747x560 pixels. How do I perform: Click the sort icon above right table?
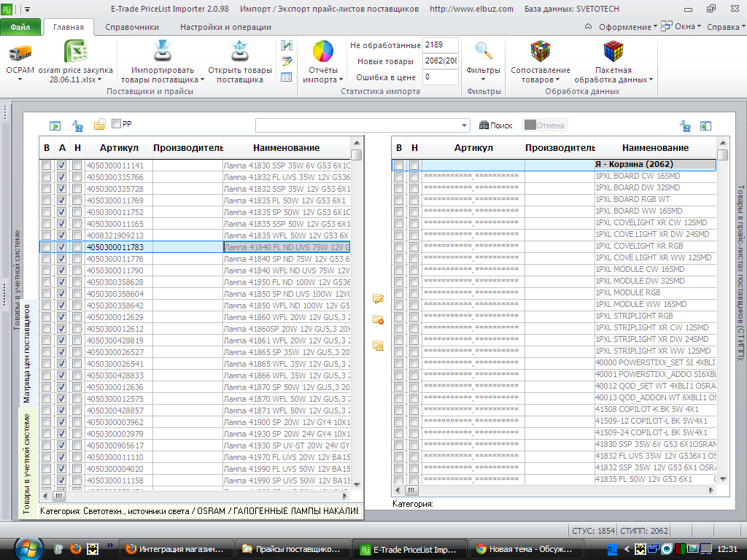pos(685,125)
